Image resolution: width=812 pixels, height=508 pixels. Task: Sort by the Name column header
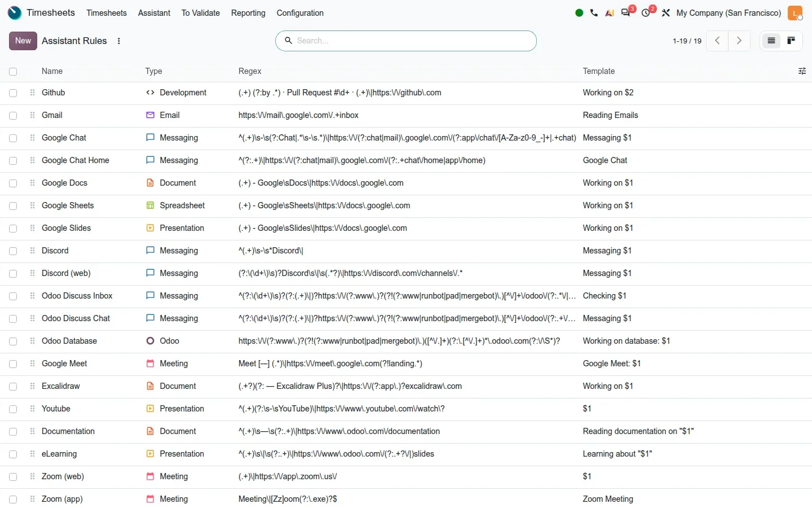[52, 71]
